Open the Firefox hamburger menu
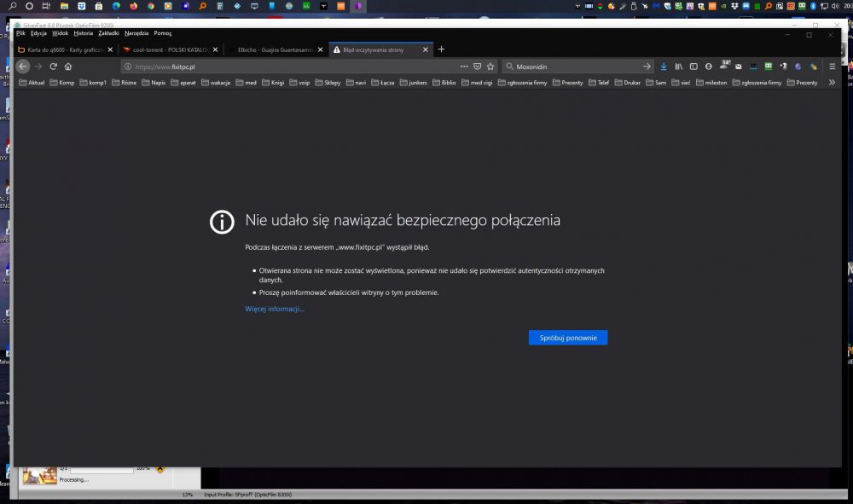853x504 pixels. coord(832,67)
